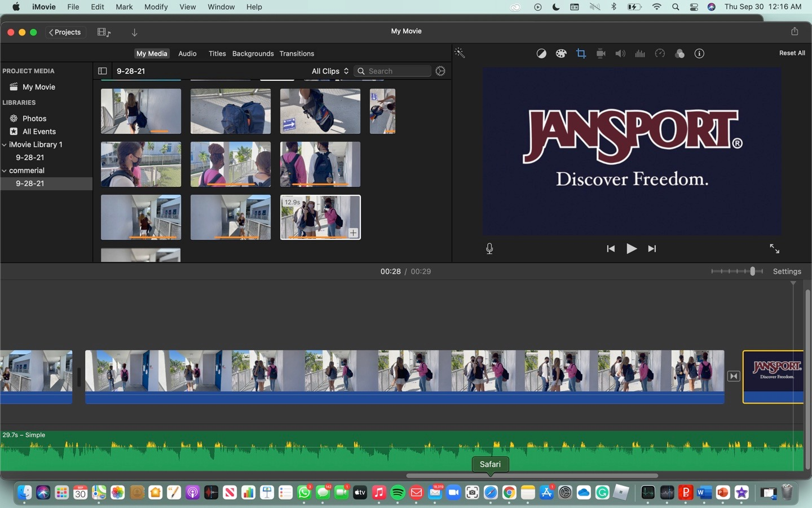Open Spotify from the Dock
The height and width of the screenshot is (508, 812).
point(398,493)
